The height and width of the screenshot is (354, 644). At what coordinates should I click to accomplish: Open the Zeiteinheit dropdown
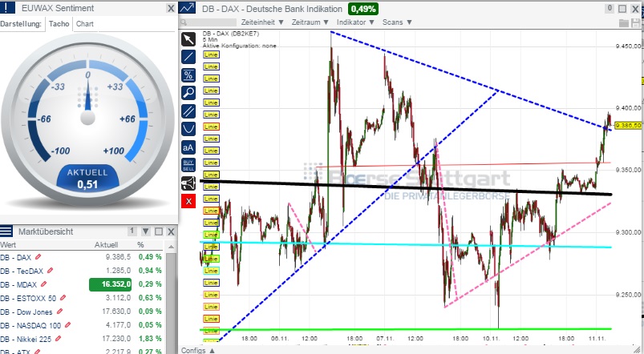[262, 22]
